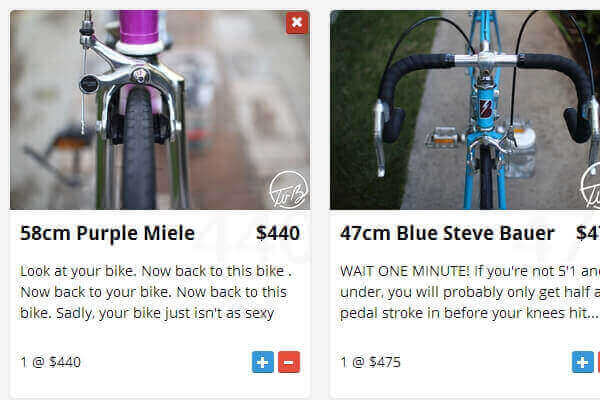Increase quantity of the 58cm Purple Miele
The height and width of the screenshot is (400, 600).
(262, 362)
